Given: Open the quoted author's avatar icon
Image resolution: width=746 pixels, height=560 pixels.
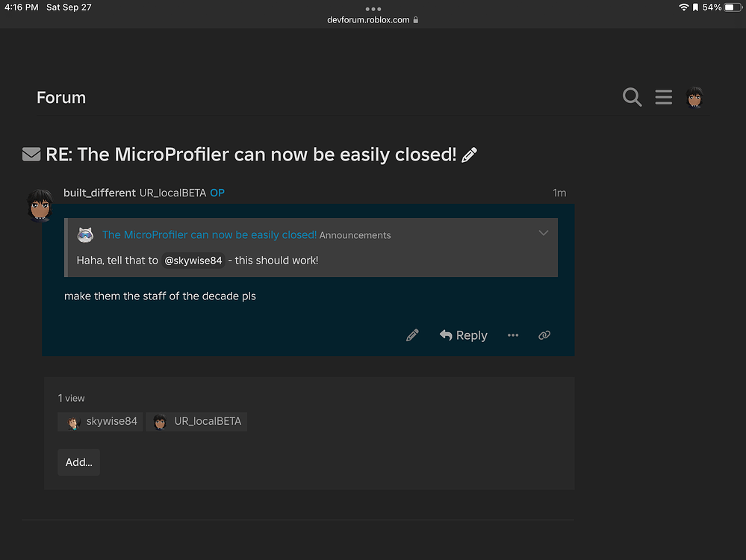Looking at the screenshot, I should coord(85,234).
